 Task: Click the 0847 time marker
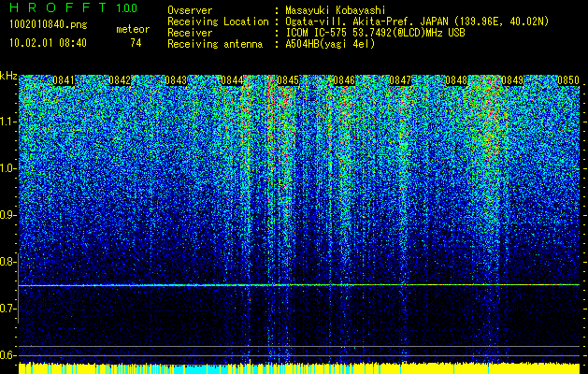400,80
